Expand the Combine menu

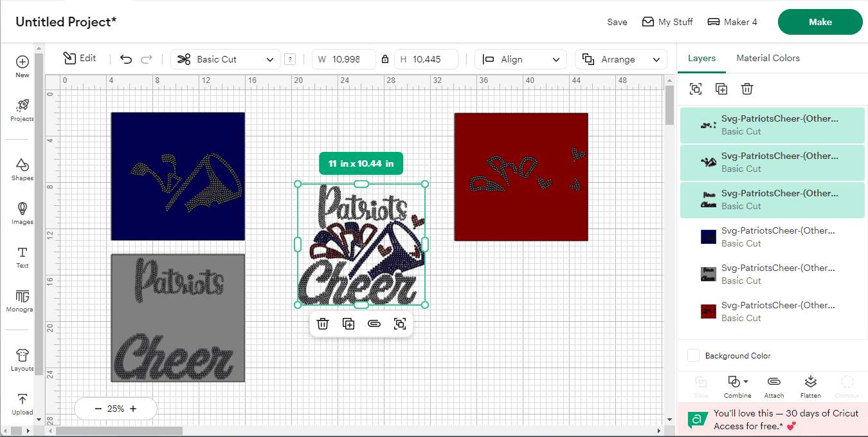(x=737, y=387)
